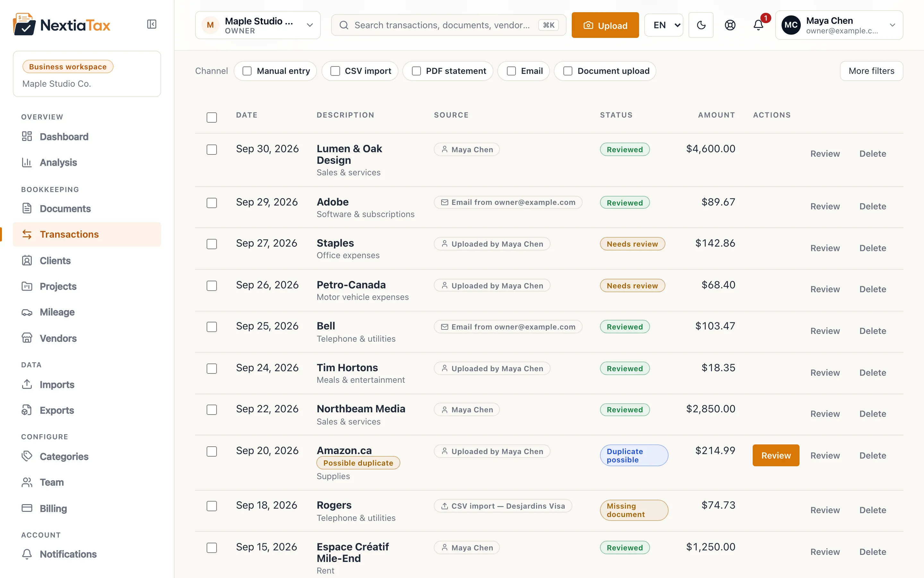The width and height of the screenshot is (924, 578).
Task: Toggle dark mode moon icon
Action: (701, 25)
